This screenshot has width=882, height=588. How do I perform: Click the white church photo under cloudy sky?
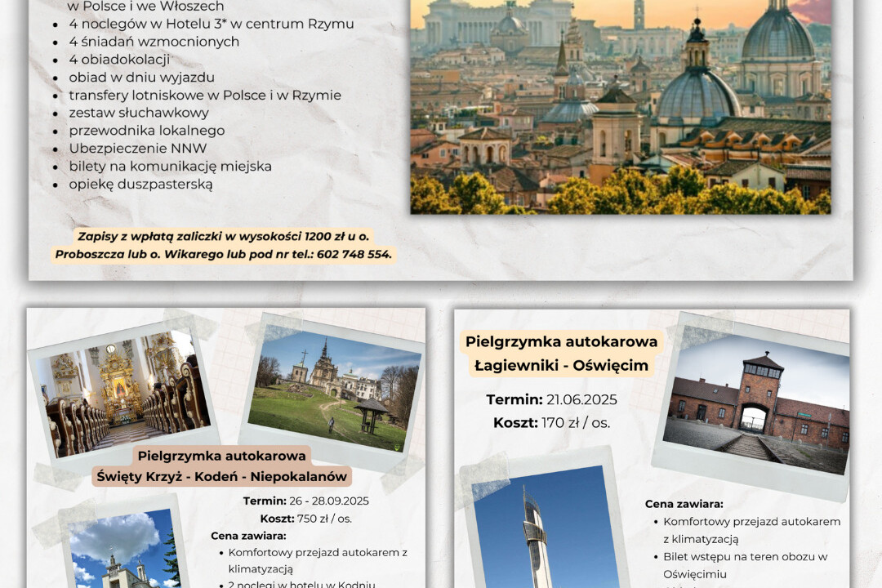(124, 549)
